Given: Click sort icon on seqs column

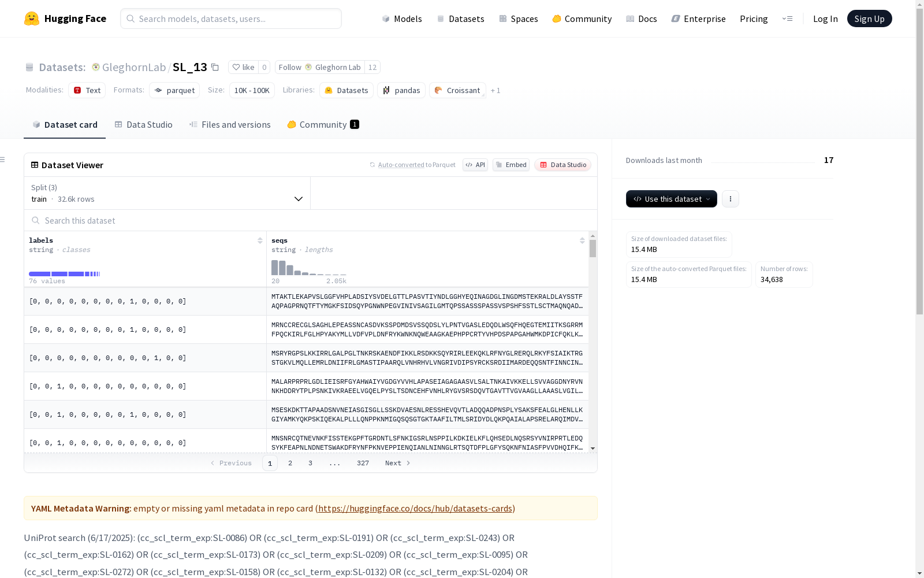Looking at the screenshot, I should [582, 240].
